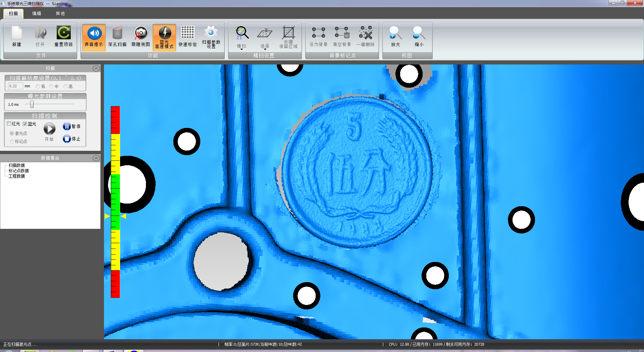Select the 深孔扫描 deep hole scan tool
Image resolution: width=644 pixels, height=352 pixels.
pos(117,33)
